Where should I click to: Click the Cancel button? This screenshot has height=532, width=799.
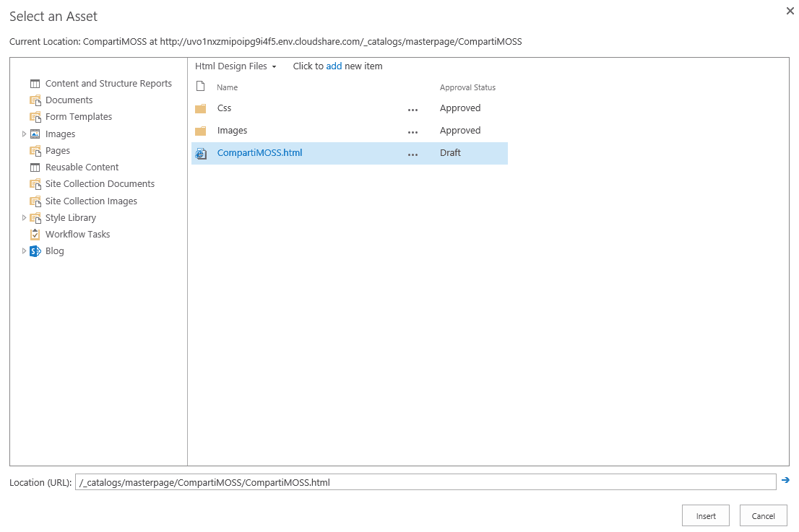764,515
